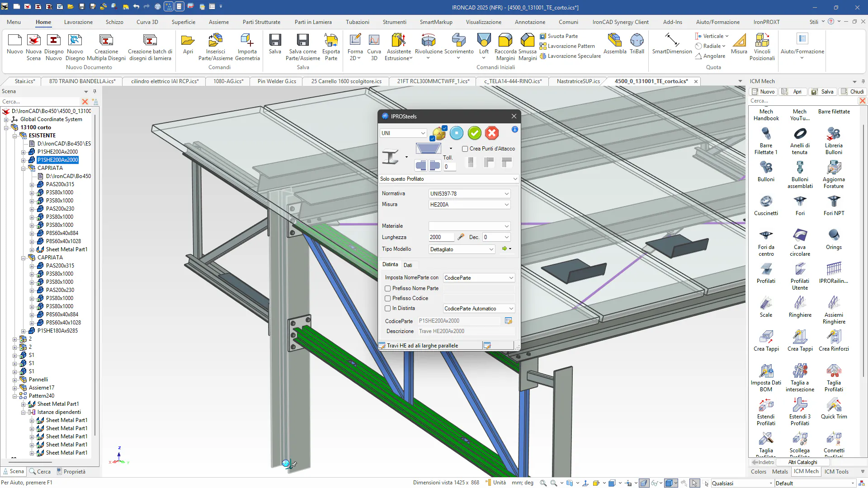Enable Crea Punti d'Attacco checkbox

[465, 149]
